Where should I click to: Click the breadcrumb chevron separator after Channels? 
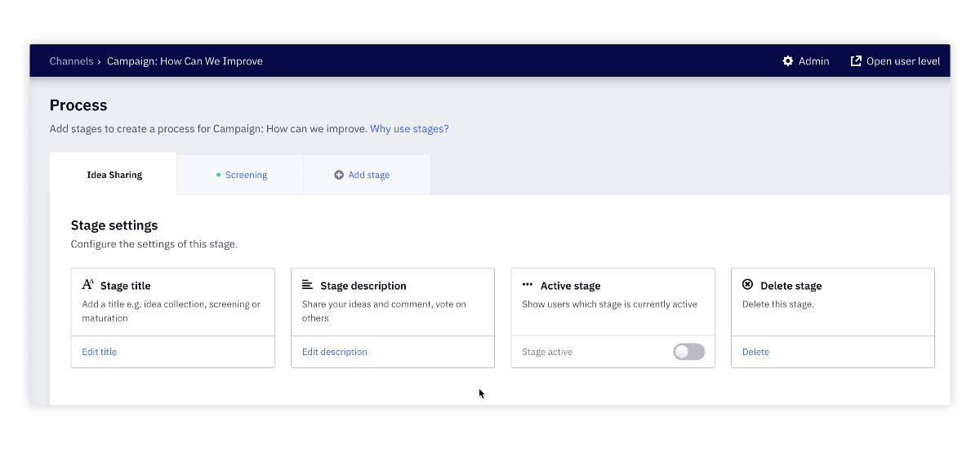click(100, 61)
